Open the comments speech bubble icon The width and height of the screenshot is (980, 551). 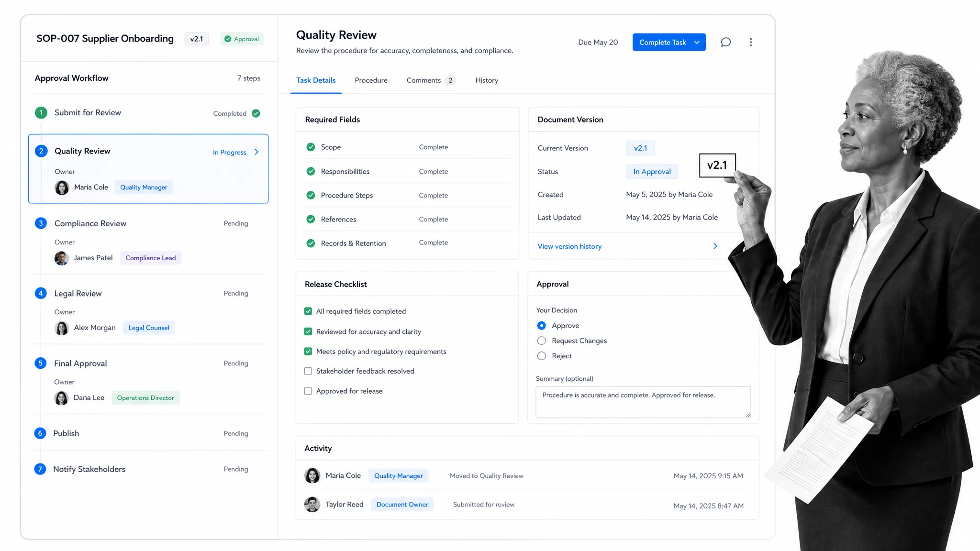coord(725,42)
